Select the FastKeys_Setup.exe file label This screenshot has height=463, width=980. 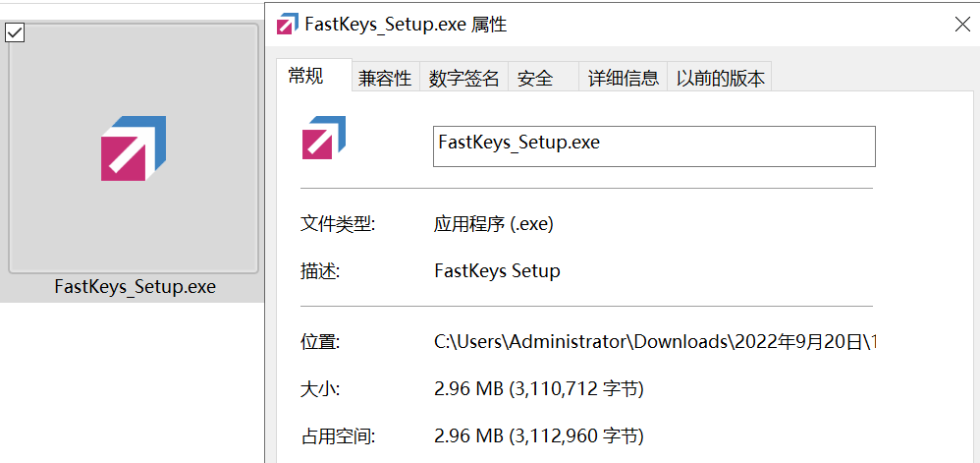tap(135, 287)
